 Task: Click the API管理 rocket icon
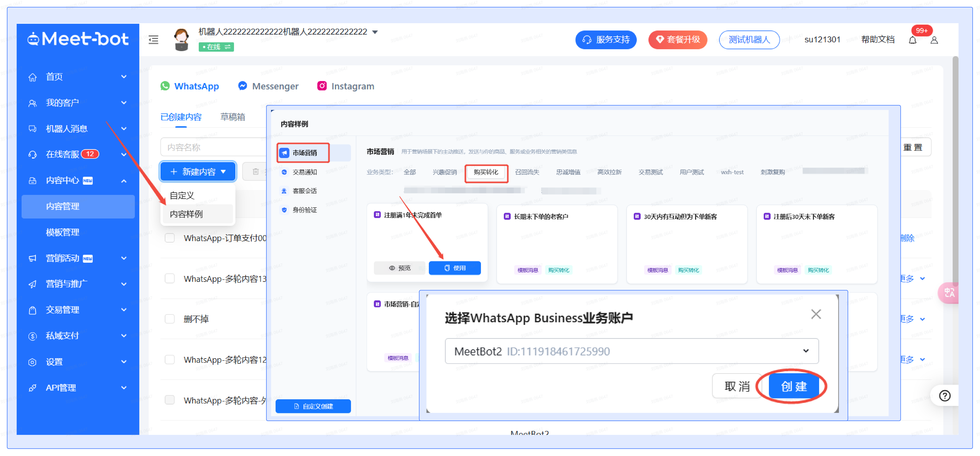point(33,388)
